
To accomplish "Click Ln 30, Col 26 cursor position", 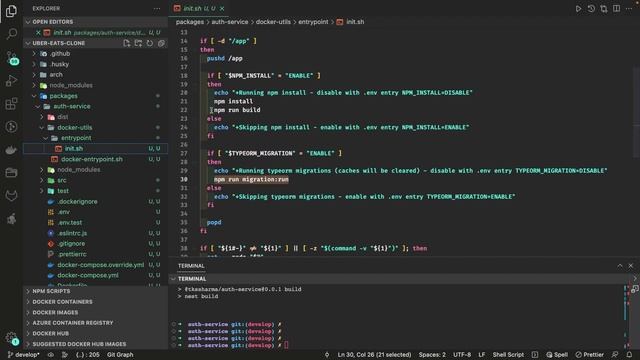I will point(374,355).
